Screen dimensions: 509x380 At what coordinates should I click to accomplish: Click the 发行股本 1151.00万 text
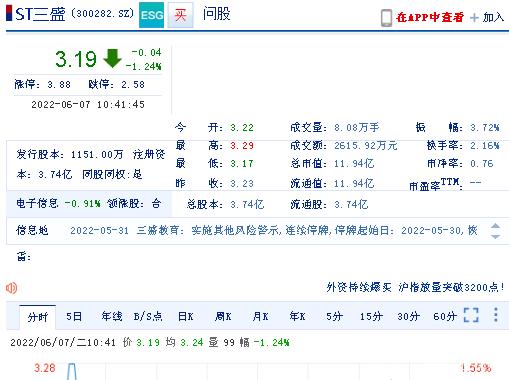click(70, 154)
